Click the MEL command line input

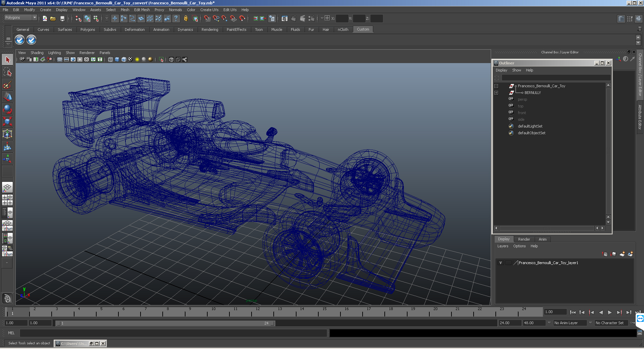pyautogui.click(x=173, y=333)
